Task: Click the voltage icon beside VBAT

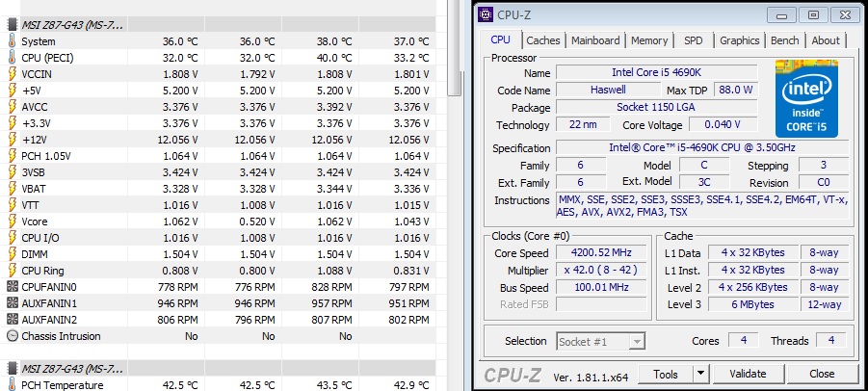Action: 13,189
